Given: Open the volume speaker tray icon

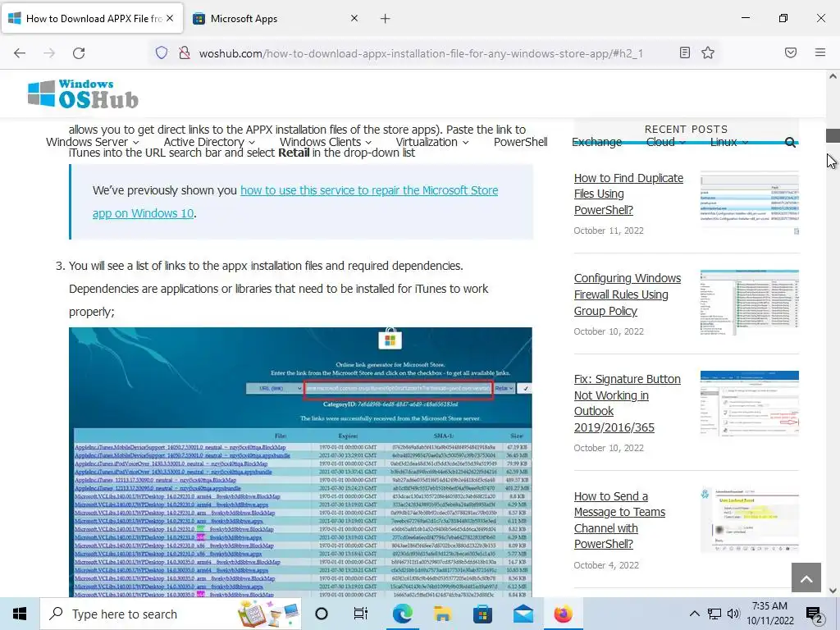Looking at the screenshot, I should 733,614.
